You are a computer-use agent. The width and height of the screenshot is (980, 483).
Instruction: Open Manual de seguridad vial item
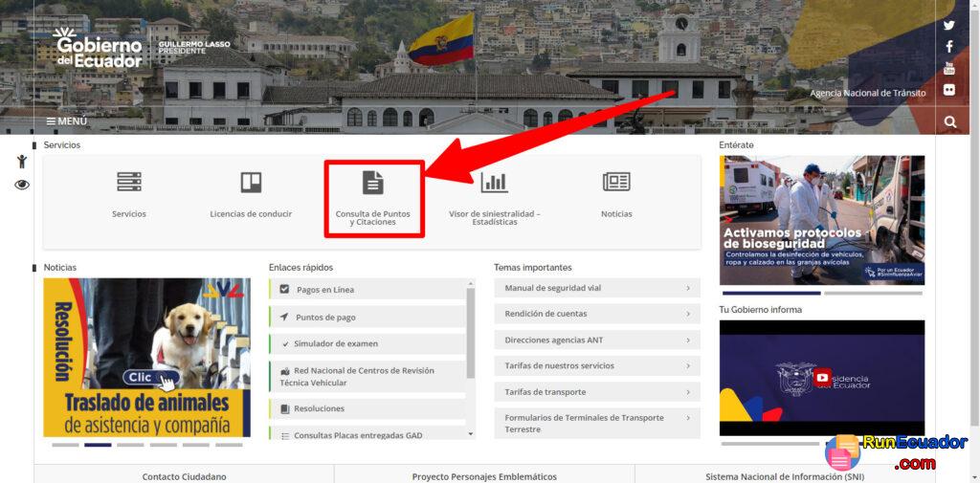tap(597, 288)
